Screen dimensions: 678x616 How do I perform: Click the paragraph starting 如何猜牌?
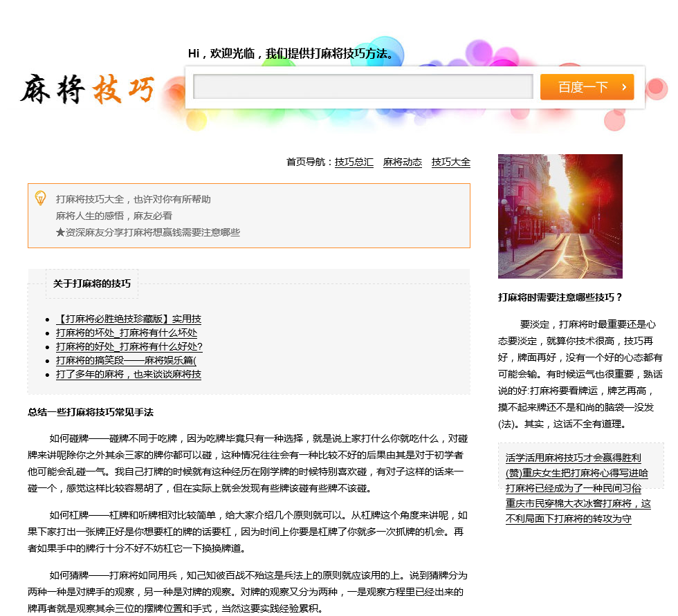(x=248, y=591)
